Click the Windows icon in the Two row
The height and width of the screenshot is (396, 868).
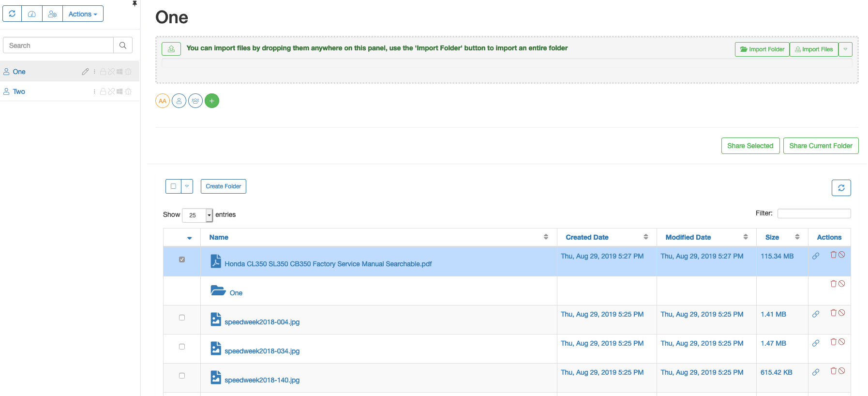120,91
